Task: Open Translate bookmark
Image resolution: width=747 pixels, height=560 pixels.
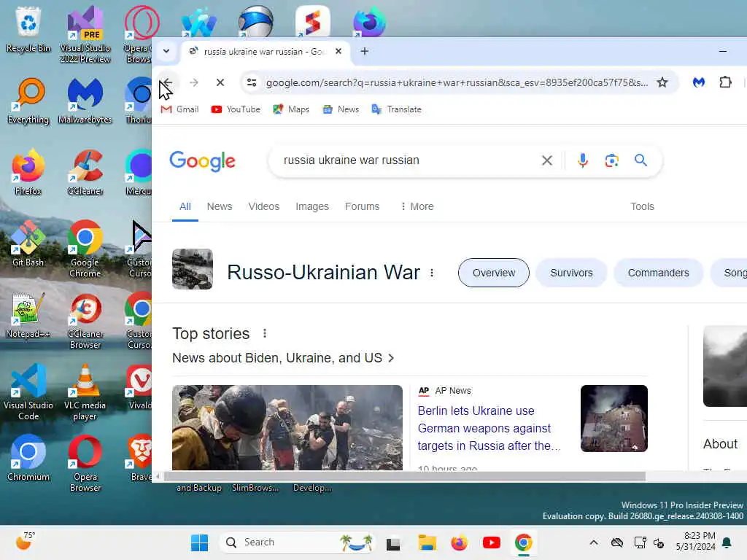Action: click(396, 109)
